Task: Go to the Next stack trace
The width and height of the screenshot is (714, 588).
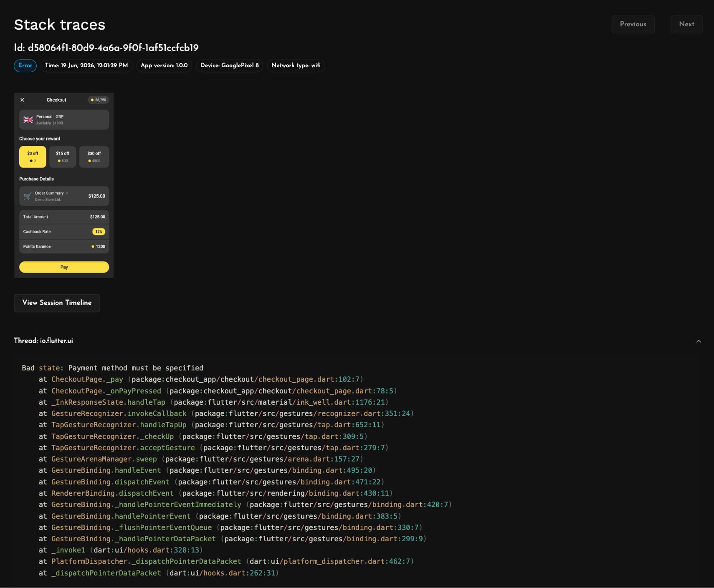Action: point(686,24)
